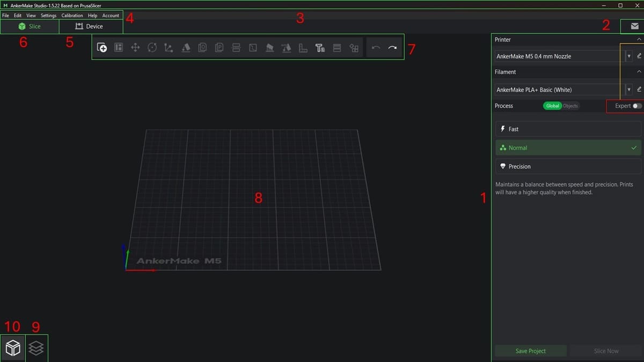Enable the Expert mode switch
The height and width of the screenshot is (362, 644).
636,106
